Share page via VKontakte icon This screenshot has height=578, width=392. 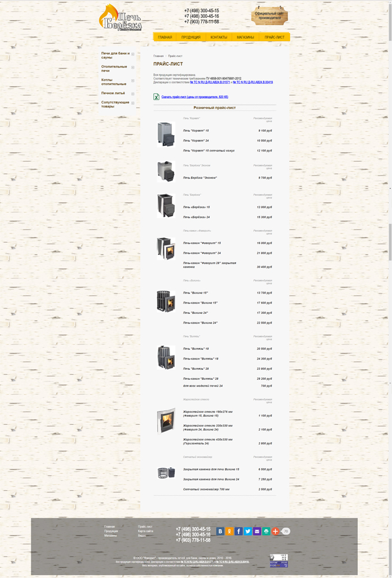pos(220,531)
